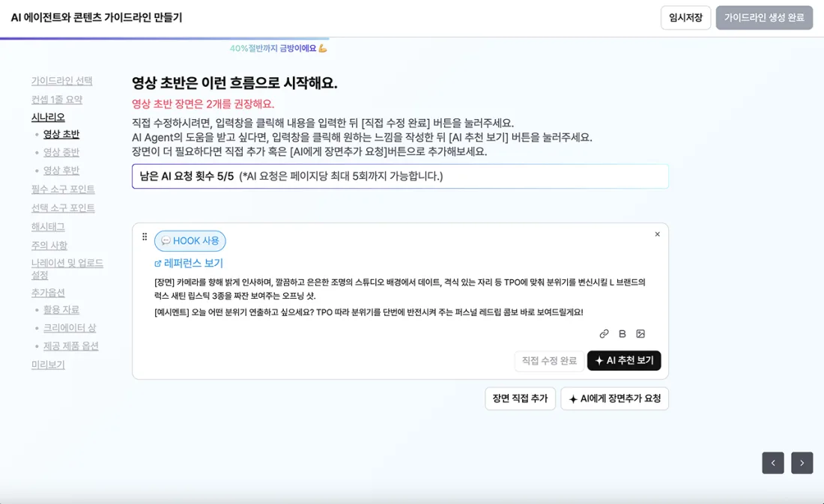The width and height of the screenshot is (824, 504).
Task: Select the 영상 중반 sub-item
Action: [61, 152]
